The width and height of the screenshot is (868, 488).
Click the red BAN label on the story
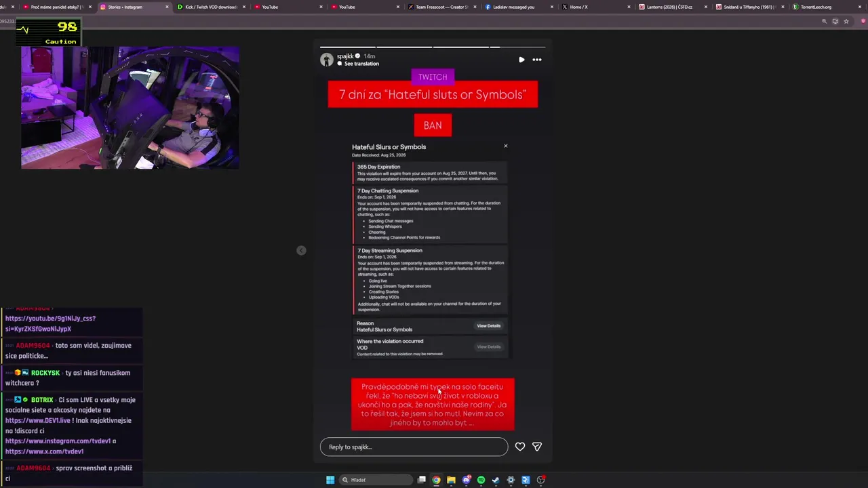[433, 125]
